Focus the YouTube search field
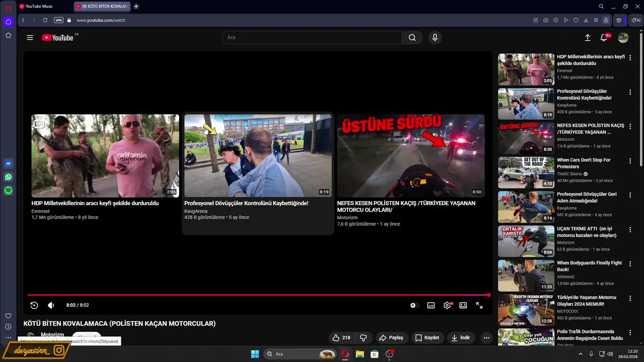Image resolution: width=644 pixels, height=362 pixels. point(312,38)
